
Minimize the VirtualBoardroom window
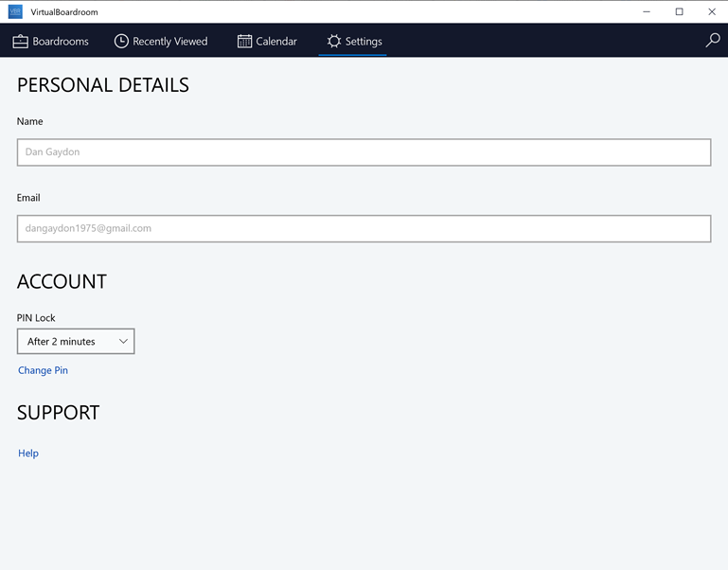[647, 11]
